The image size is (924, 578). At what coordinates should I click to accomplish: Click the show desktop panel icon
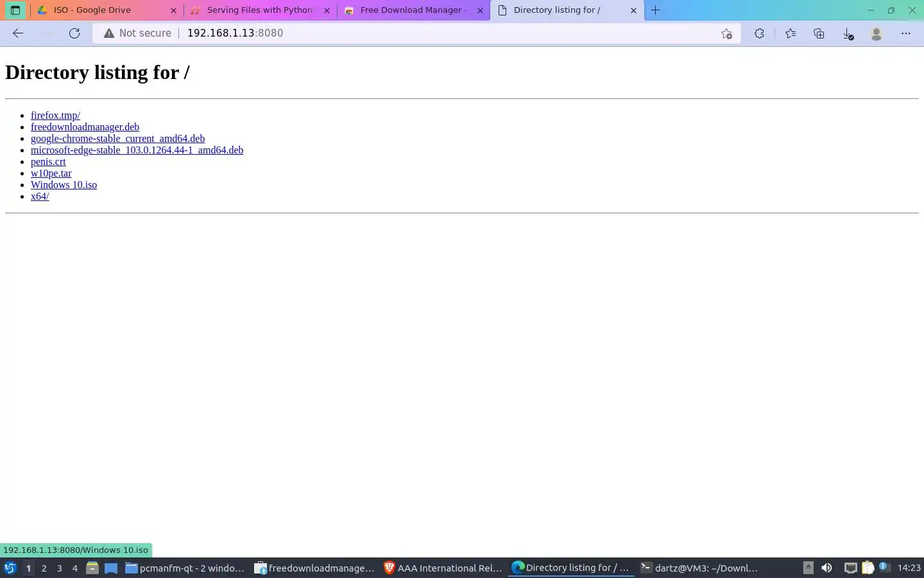111,568
